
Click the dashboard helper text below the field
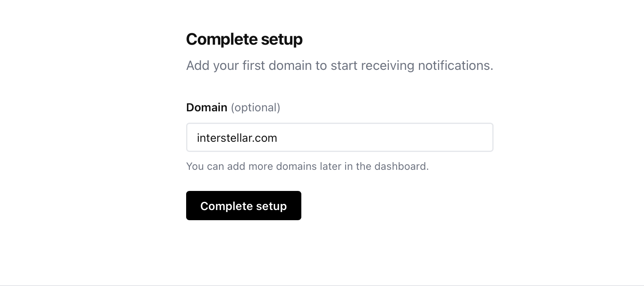pyautogui.click(x=307, y=166)
